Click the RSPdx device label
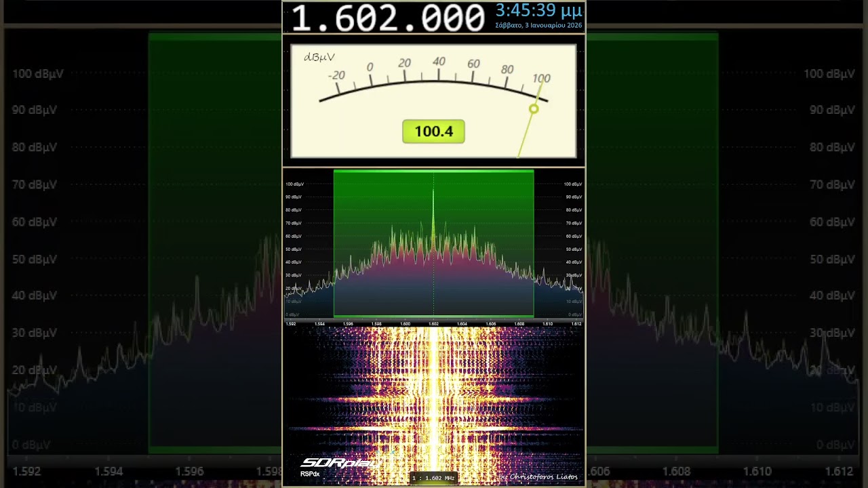This screenshot has width=868, height=488. [310, 474]
